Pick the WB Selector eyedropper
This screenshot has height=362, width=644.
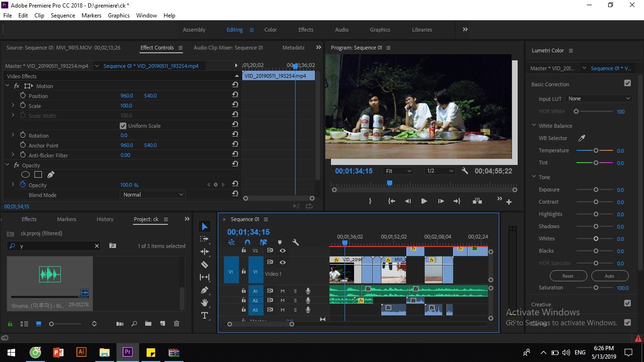582,138
